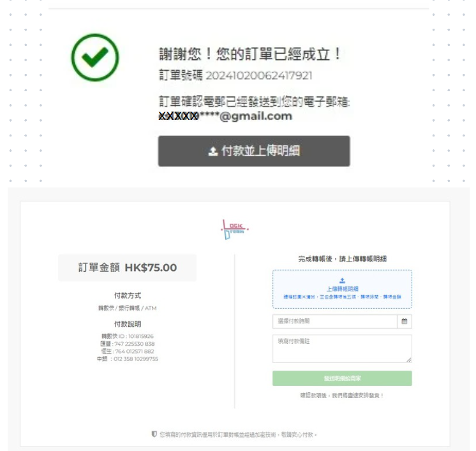Click the note textarea resize handle corner
Viewport: 476px width, 451px height.
click(x=409, y=360)
